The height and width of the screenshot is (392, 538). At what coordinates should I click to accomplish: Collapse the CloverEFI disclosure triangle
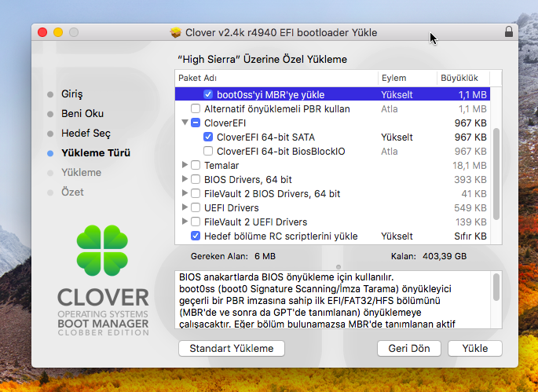click(x=185, y=123)
